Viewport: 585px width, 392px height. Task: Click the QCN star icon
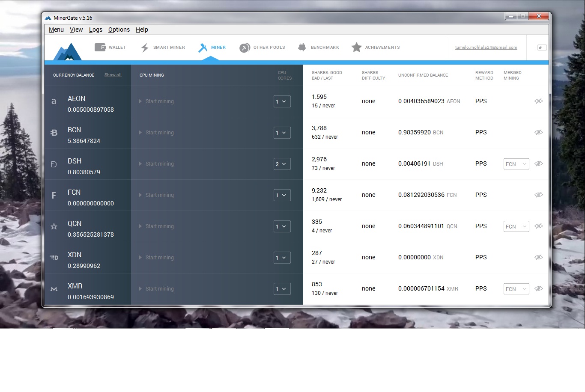click(x=54, y=226)
